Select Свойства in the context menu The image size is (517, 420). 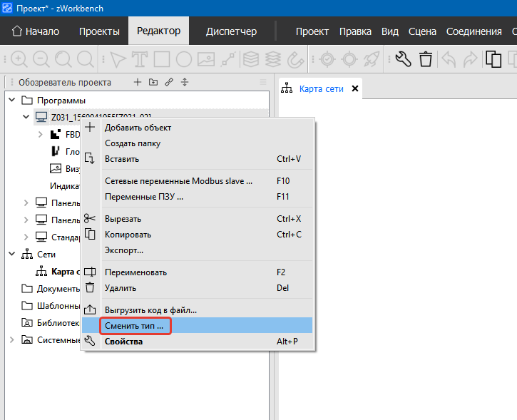(123, 342)
